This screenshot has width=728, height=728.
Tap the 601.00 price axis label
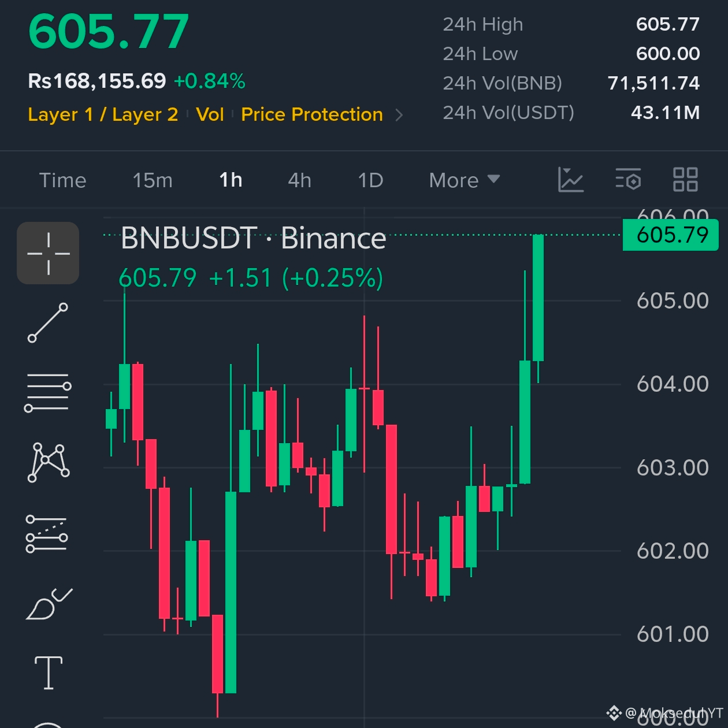[673, 634]
